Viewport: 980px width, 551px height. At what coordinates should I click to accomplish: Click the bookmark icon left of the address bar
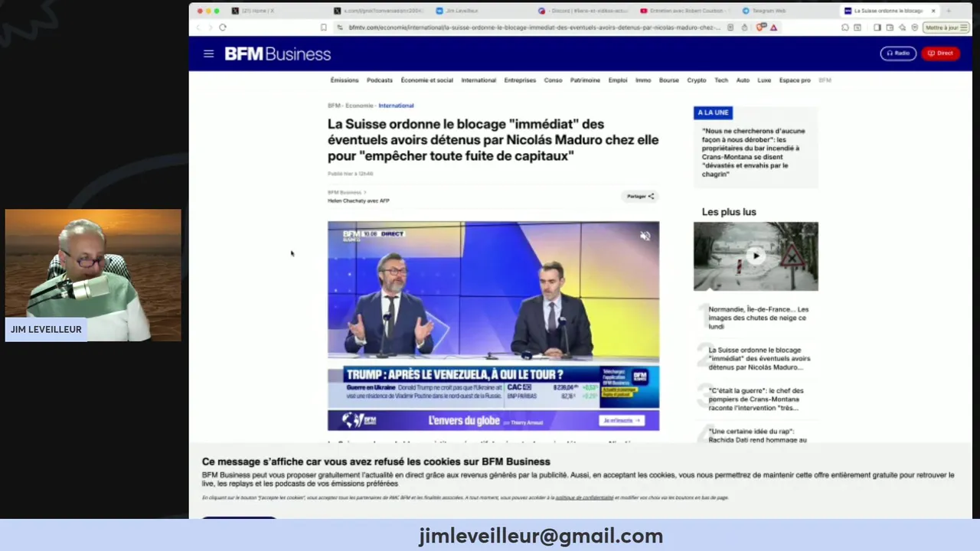coord(323,28)
